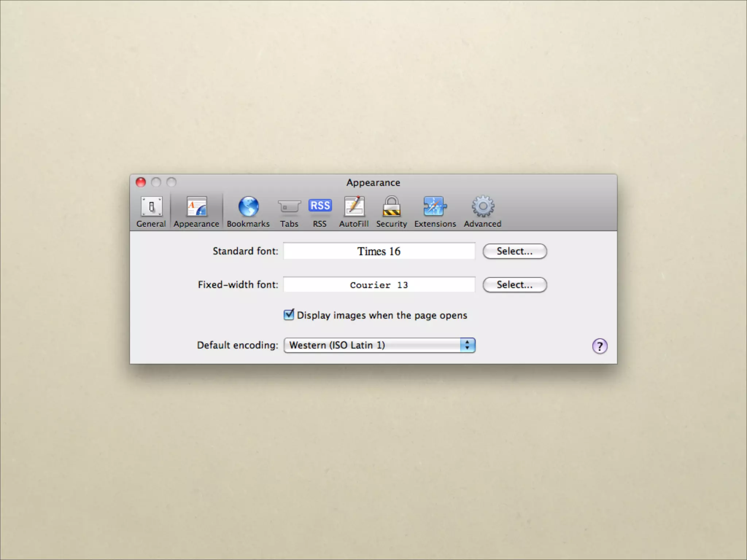The width and height of the screenshot is (747, 560).
Task: Switch to the Tabs preferences icon
Action: click(x=289, y=207)
